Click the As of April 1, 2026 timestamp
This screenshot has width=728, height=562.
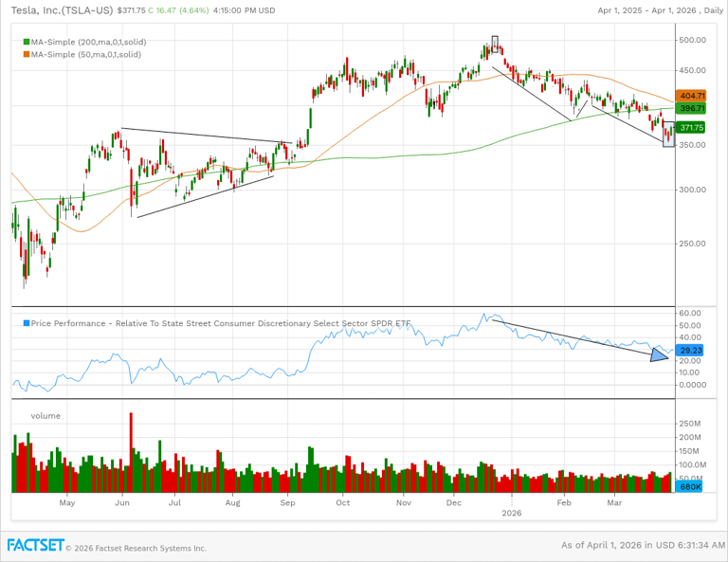coord(643,545)
